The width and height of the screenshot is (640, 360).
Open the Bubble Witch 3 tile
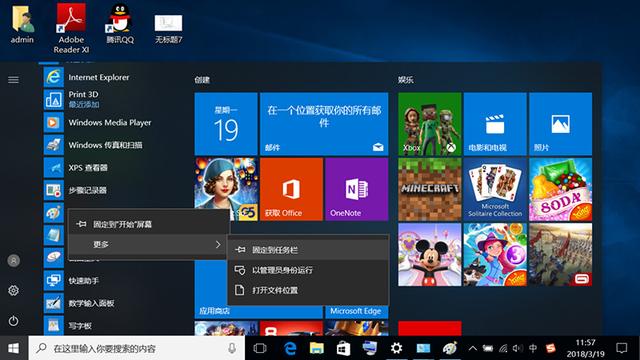pyautogui.click(x=495, y=255)
